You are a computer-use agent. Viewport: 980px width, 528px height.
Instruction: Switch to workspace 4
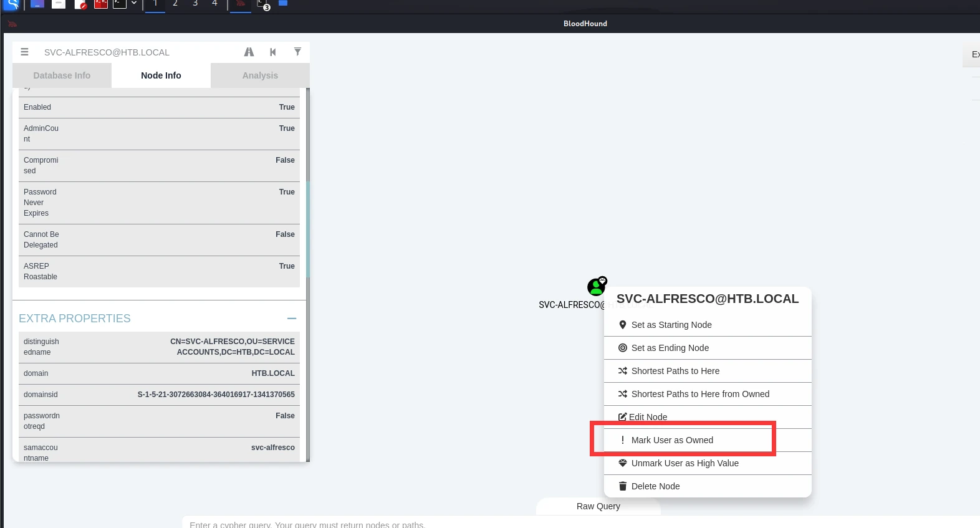point(214,4)
